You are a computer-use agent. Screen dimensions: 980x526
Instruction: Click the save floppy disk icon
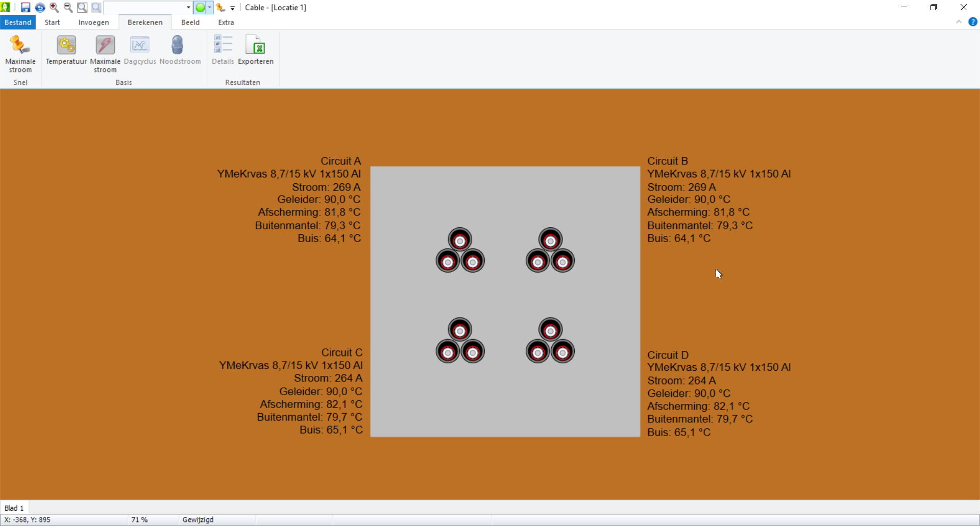[x=25, y=8]
